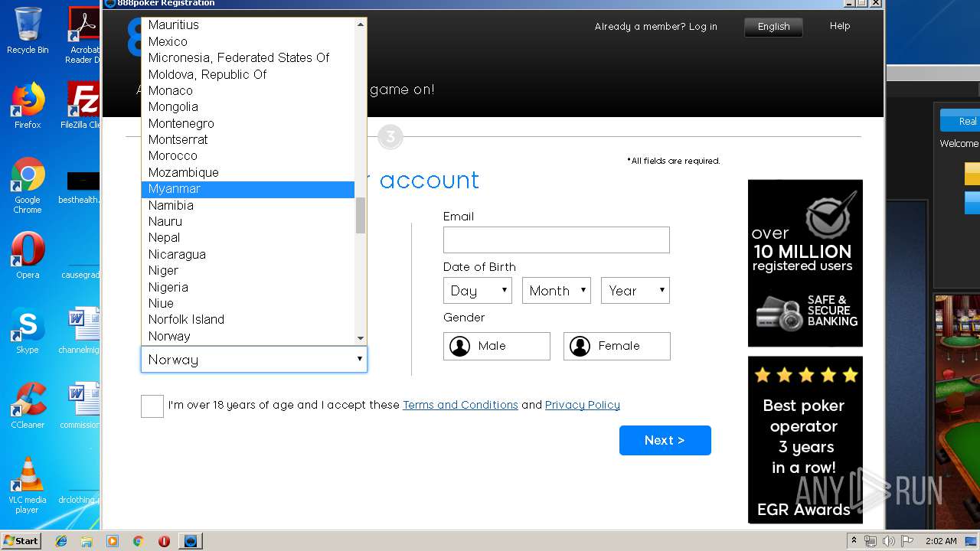
Task: Launch VLC media player shortcut
Action: click(28, 485)
